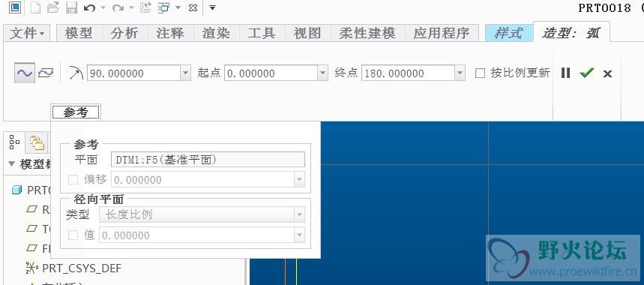Switch to the 样式 tab
This screenshot has width=644, height=285.
508,33
